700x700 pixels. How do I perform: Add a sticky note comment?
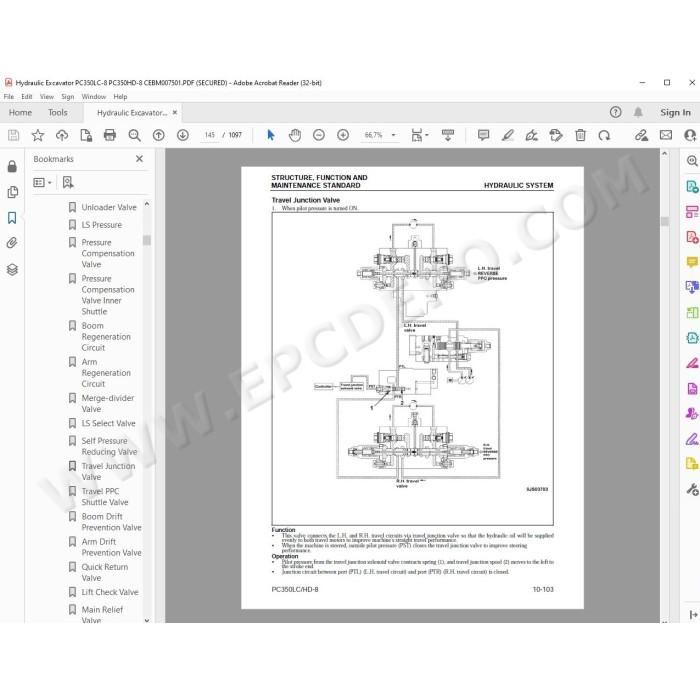[x=483, y=135]
